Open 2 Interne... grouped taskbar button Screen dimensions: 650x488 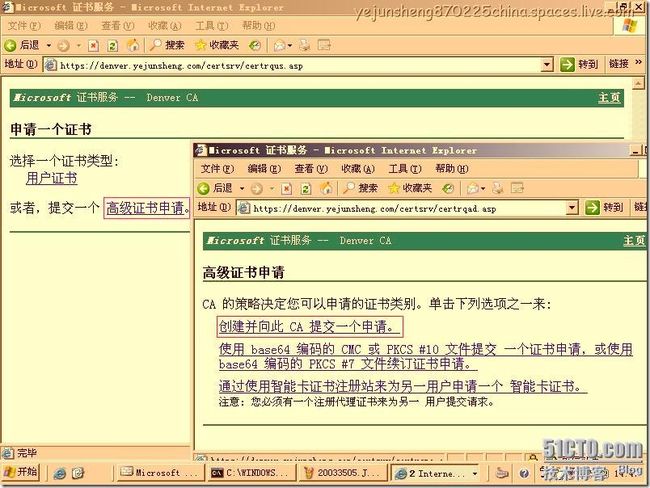(436, 473)
